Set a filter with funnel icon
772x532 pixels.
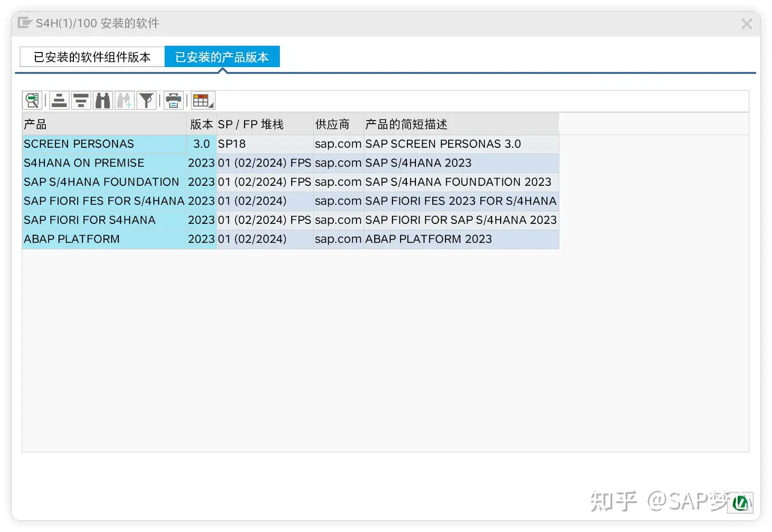coord(146,101)
